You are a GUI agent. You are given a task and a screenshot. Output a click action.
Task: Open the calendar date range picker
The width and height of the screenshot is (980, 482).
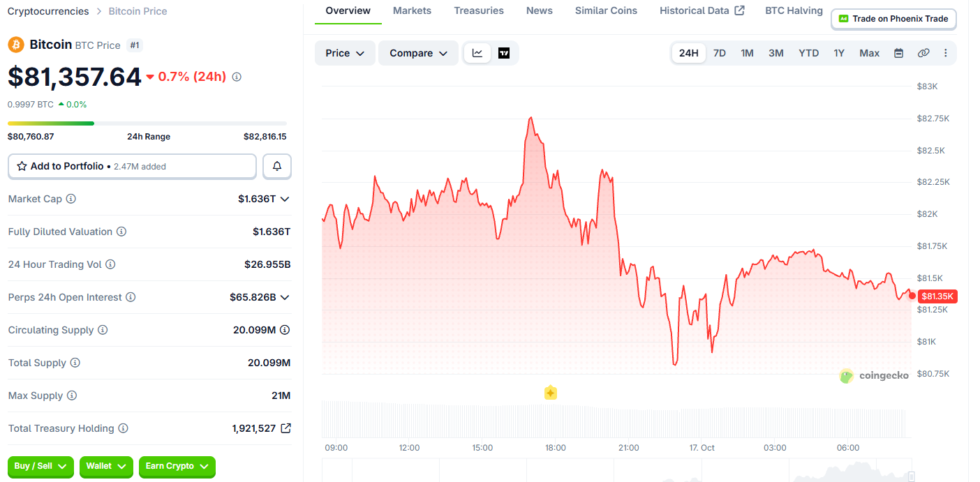(899, 53)
